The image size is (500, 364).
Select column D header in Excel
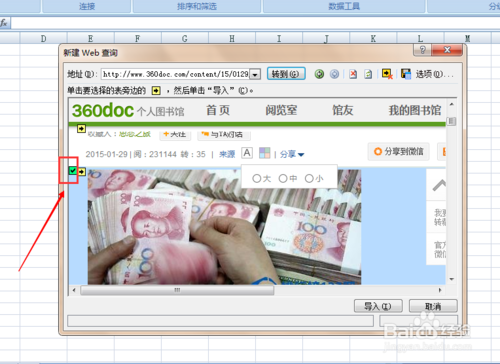coord(43,38)
